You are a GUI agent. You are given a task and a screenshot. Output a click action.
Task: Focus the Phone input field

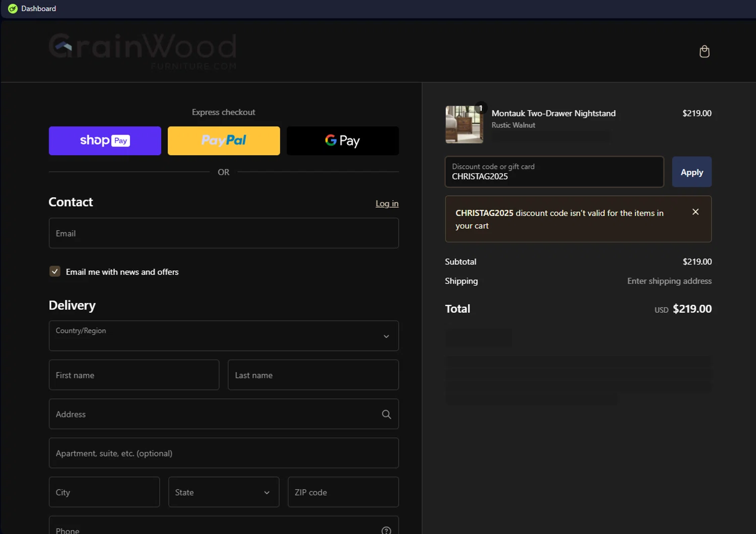[x=224, y=525]
